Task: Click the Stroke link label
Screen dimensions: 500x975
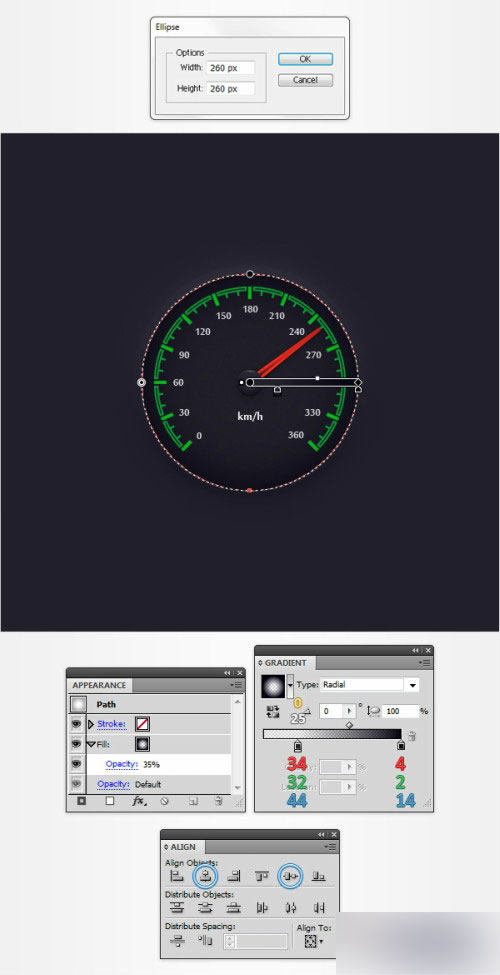Action: pyautogui.click(x=111, y=724)
